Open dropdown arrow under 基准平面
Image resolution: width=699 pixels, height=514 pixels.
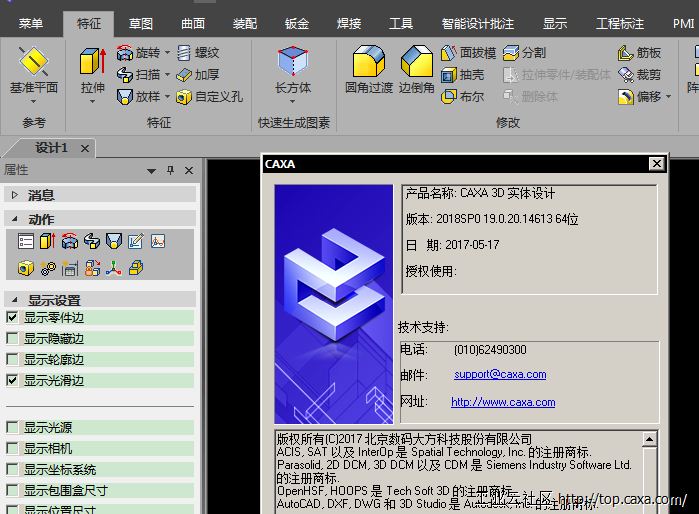[x=33, y=102]
